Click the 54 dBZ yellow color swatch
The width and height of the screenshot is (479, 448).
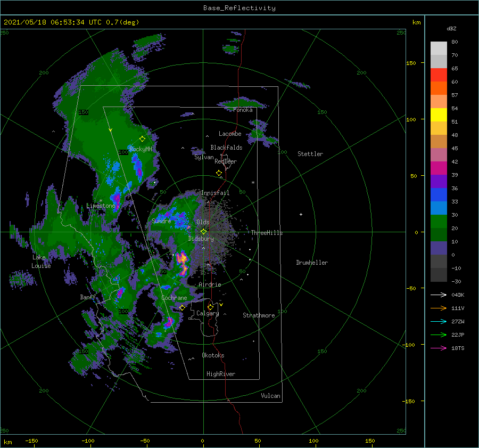439,115
